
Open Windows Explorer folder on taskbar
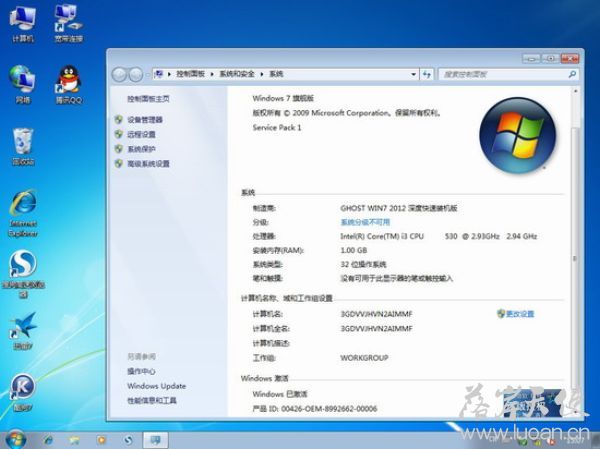point(74,440)
